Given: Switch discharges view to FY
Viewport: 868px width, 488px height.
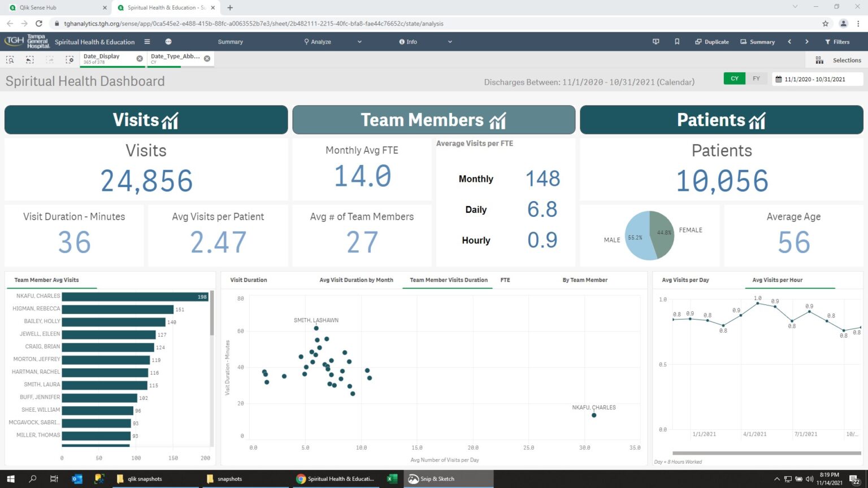Looking at the screenshot, I should click(756, 79).
